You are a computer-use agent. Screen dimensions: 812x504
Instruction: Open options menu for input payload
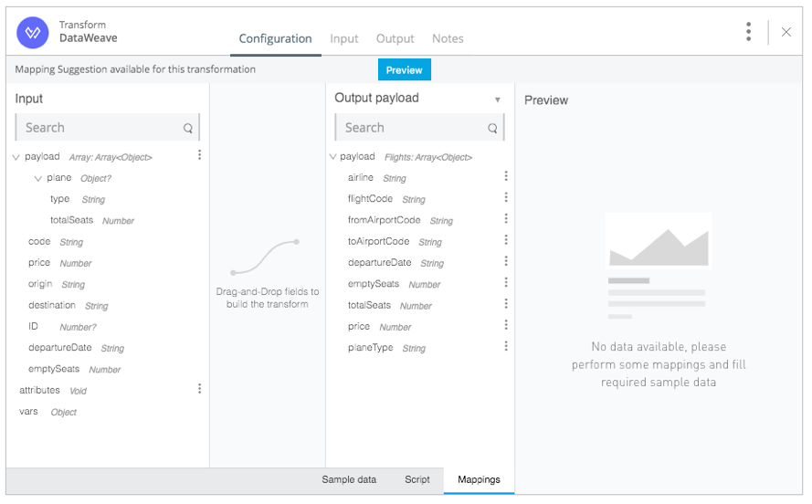tap(199, 155)
